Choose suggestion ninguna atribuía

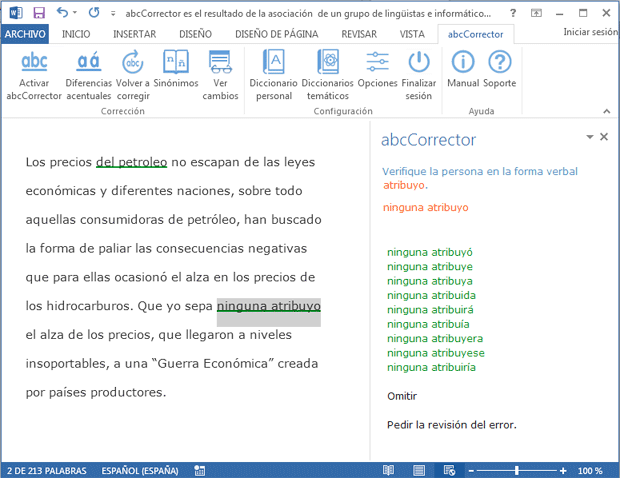428,324
